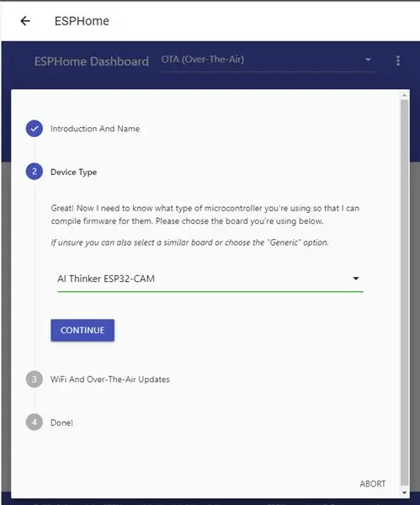The image size is (420, 505).
Task: Click the WiFi And Over-The-Air Updates step label
Action: point(109,380)
